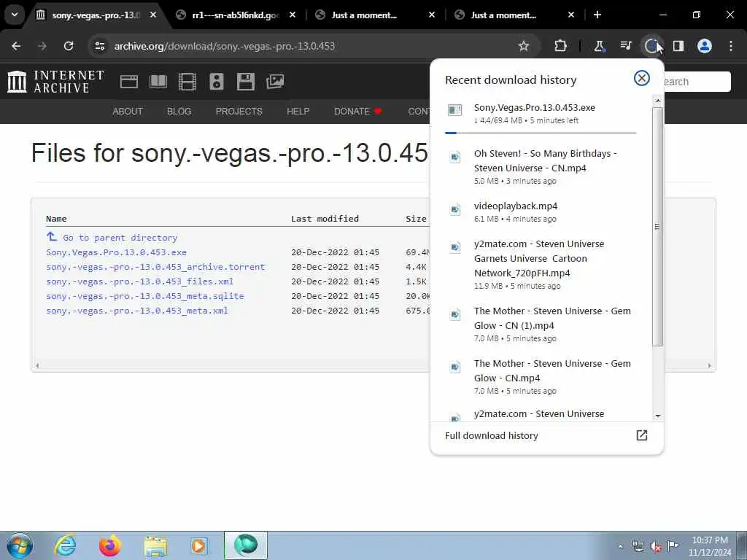Open the _meta.sqlite file link

point(145,296)
